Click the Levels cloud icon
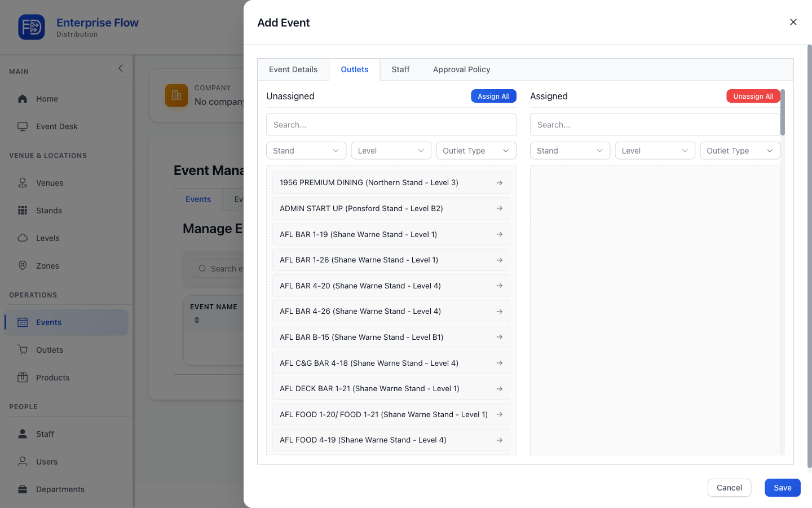Screen dimensions: 812x508 (x=23, y=238)
